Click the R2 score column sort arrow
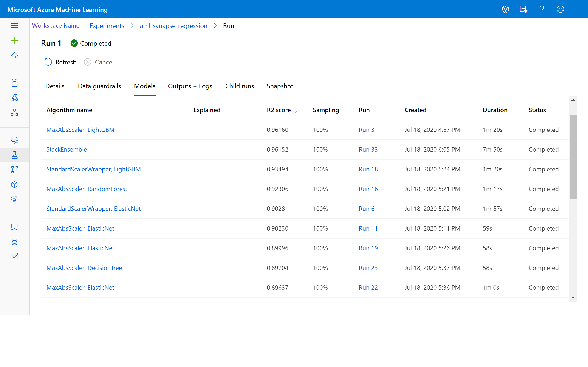Image resolution: width=588 pixels, height=367 pixels. pyautogui.click(x=295, y=110)
